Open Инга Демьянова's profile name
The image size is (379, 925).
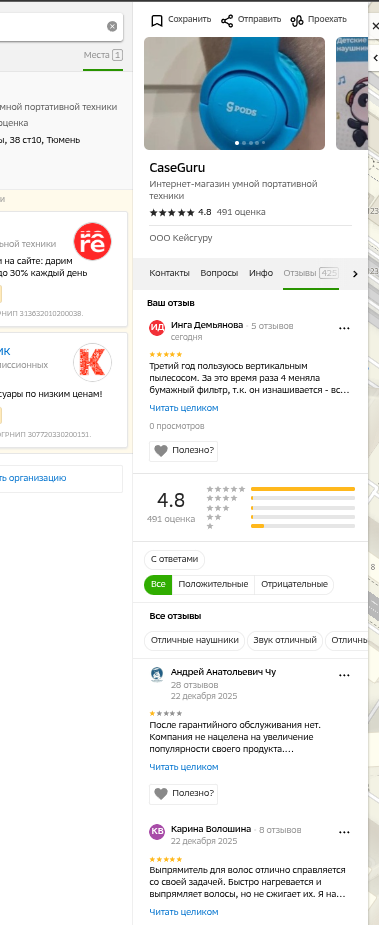pyautogui.click(x=207, y=326)
